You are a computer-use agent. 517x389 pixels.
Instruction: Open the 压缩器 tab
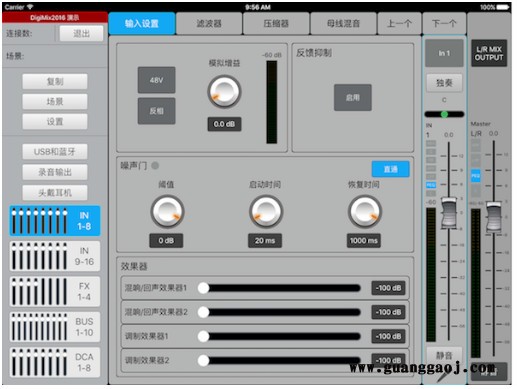[x=276, y=23]
